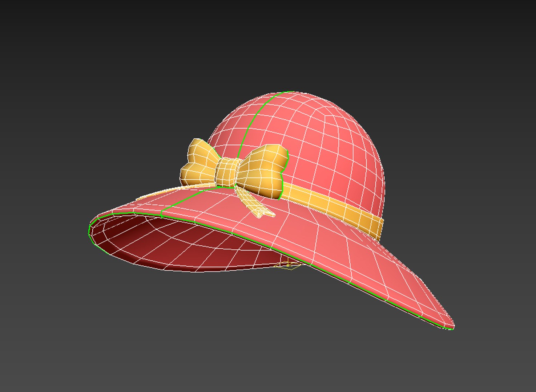Select the hanging ribbon tail below the bow
This screenshot has width=536, height=392.
coord(254,203)
